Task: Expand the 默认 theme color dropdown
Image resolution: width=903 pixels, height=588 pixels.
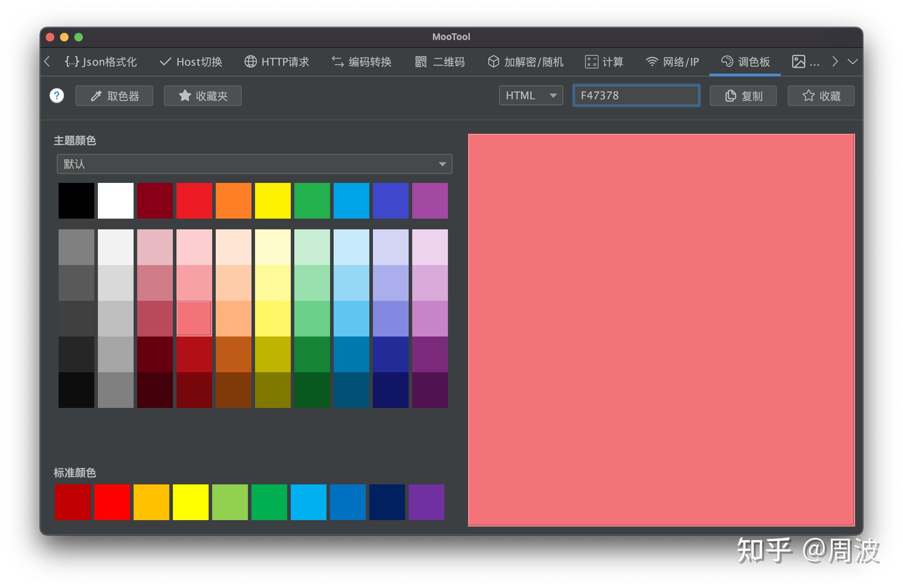Action: (254, 164)
